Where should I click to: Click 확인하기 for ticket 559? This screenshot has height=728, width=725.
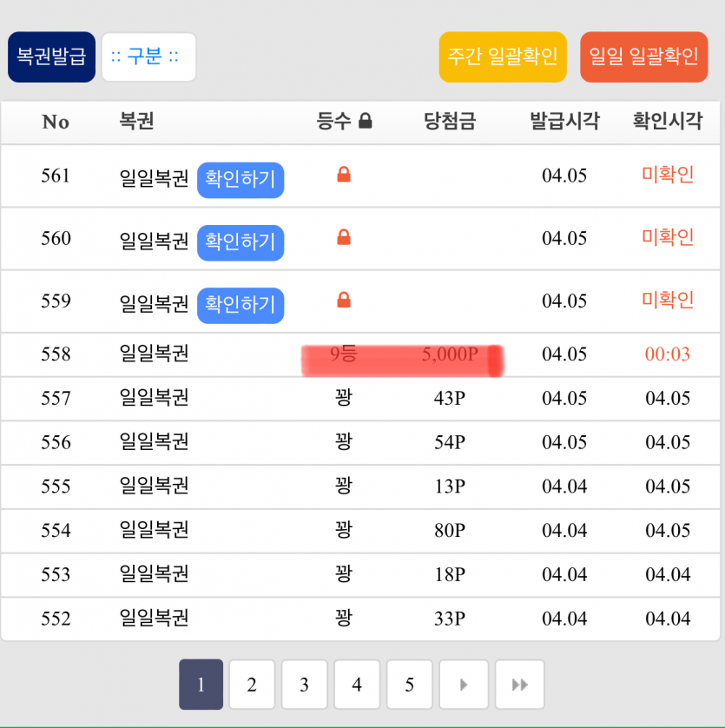(241, 306)
